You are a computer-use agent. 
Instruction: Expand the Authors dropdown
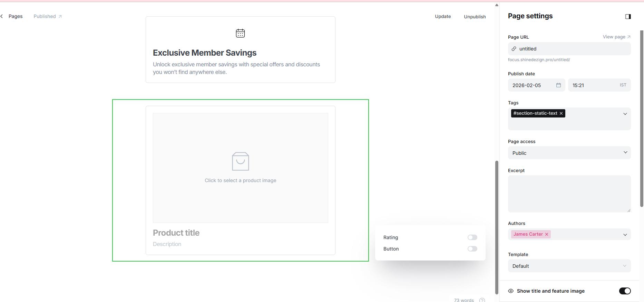point(625,235)
